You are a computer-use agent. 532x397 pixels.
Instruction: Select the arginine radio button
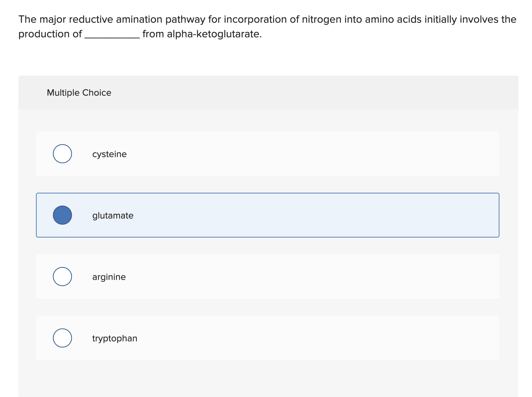click(62, 276)
